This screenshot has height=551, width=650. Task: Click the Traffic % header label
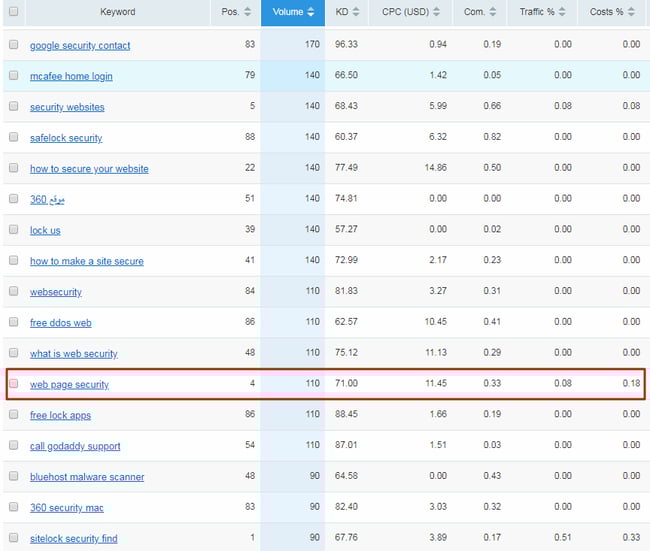coord(537,12)
